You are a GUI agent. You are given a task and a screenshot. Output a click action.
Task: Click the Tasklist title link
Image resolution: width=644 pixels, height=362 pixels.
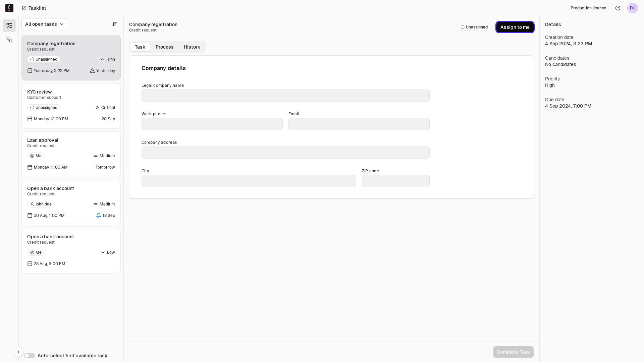pyautogui.click(x=37, y=8)
